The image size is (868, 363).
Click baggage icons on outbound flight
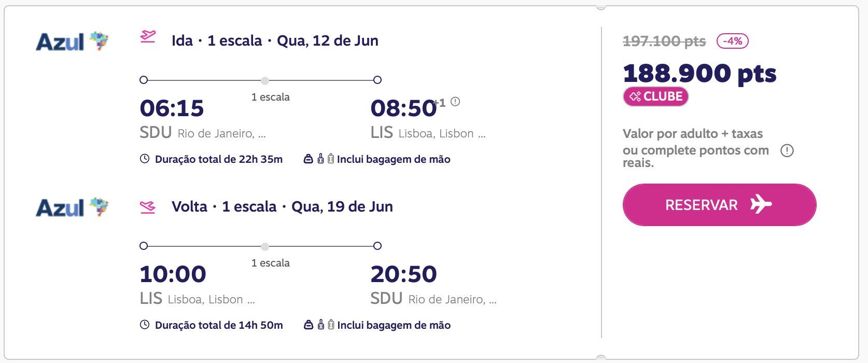pyautogui.click(x=319, y=159)
